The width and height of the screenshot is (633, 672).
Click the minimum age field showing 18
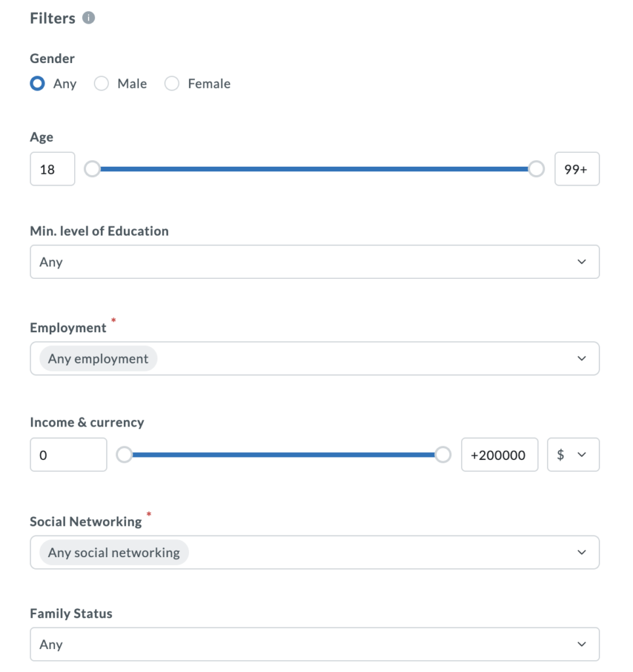coord(52,169)
